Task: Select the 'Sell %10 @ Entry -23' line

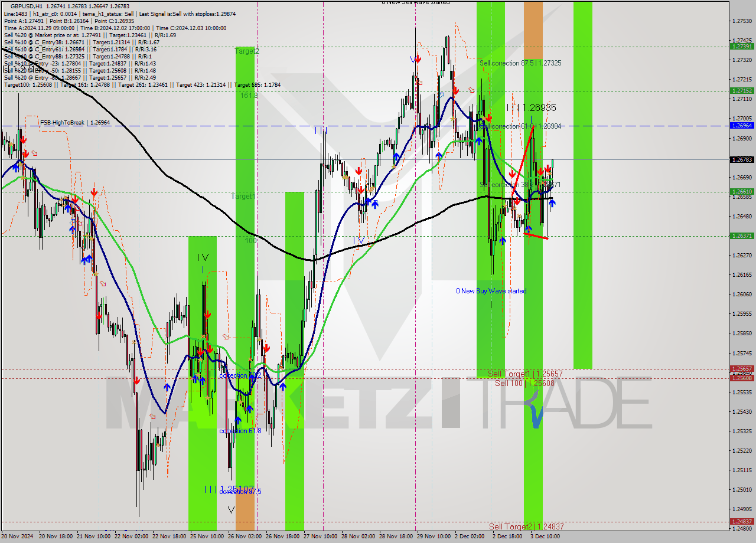Action: (80, 64)
